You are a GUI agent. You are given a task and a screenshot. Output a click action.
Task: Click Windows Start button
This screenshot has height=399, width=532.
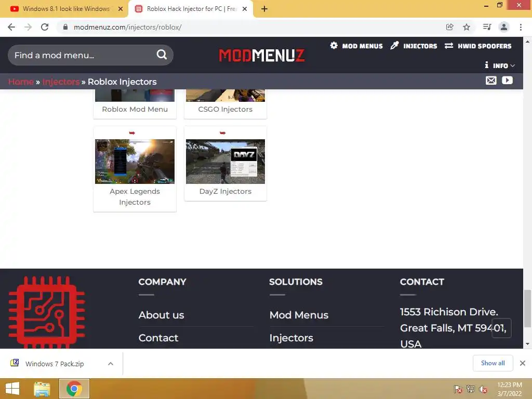click(12, 389)
